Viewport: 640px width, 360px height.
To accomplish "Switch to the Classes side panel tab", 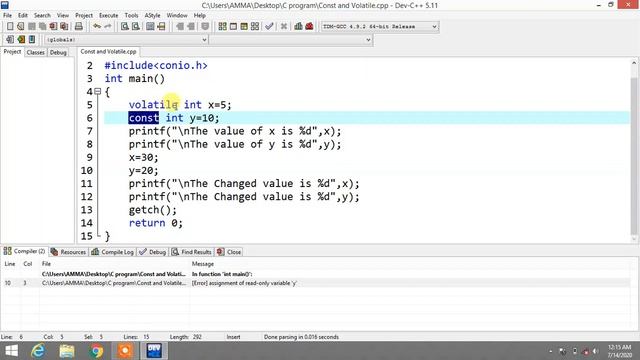I will click(36, 52).
